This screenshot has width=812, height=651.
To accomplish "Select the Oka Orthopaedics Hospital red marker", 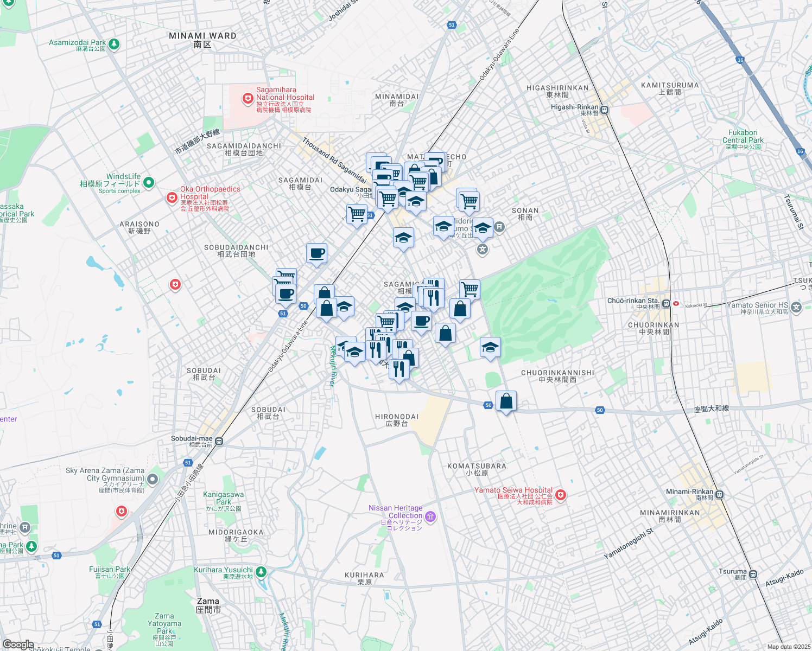I will tap(172, 198).
